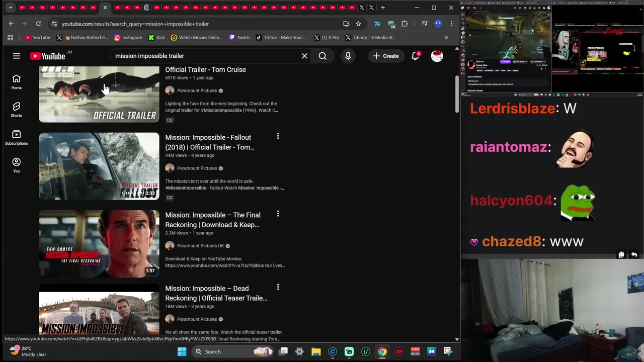Viewport: 644px width, 362px height.
Task: Open The Final Reckoning video thumbnail
Action: [99, 244]
